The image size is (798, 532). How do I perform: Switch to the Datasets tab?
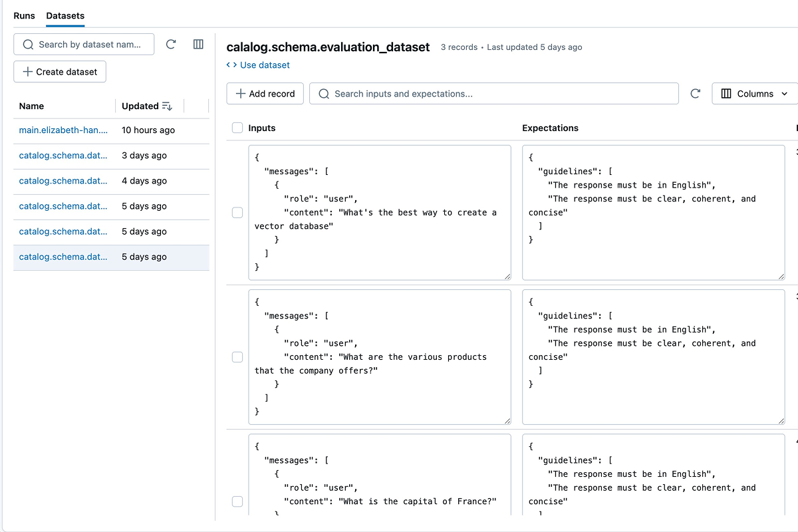coord(65,15)
